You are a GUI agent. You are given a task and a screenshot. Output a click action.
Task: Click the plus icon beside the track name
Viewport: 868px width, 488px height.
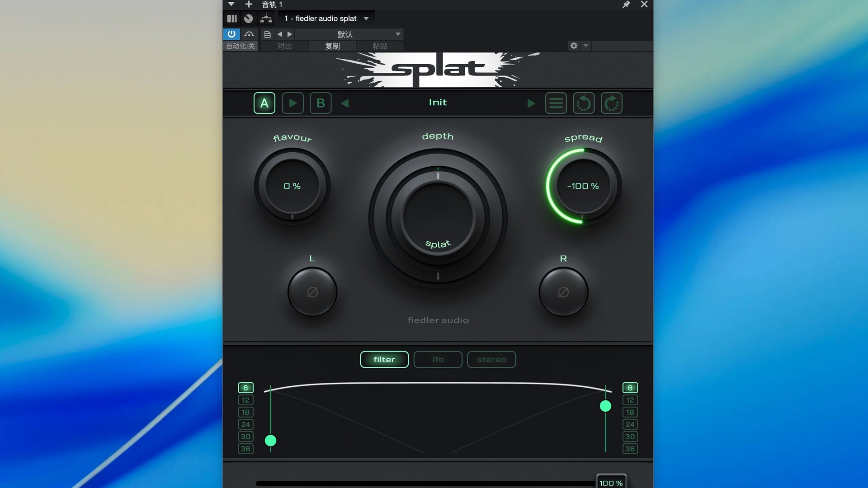tap(249, 5)
